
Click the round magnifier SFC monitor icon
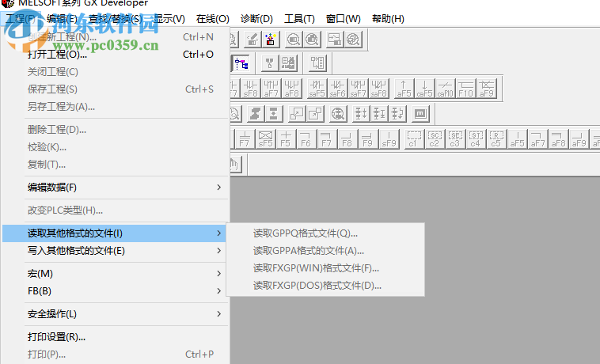[x=338, y=114]
